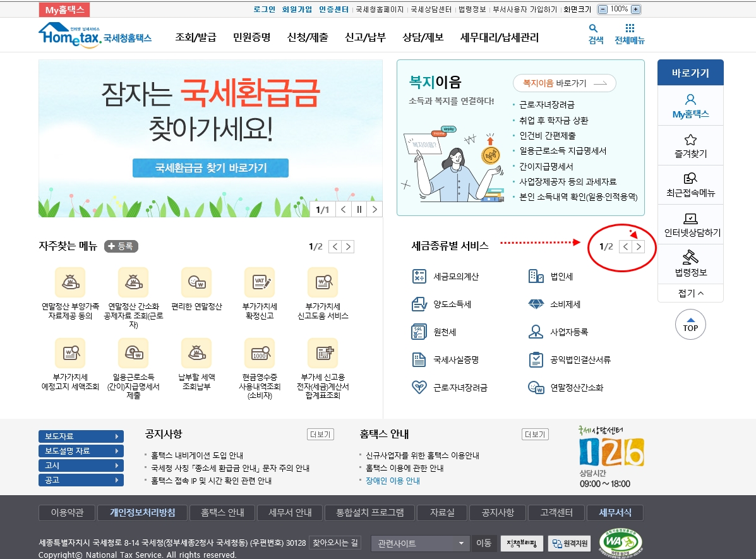Image resolution: width=756 pixels, height=559 pixels.
Task: Click the 근로·자녀장려금 heart icon
Action: (419, 387)
